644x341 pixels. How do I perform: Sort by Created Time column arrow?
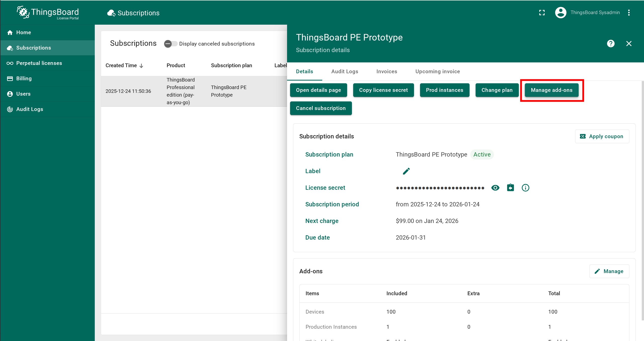coord(141,66)
